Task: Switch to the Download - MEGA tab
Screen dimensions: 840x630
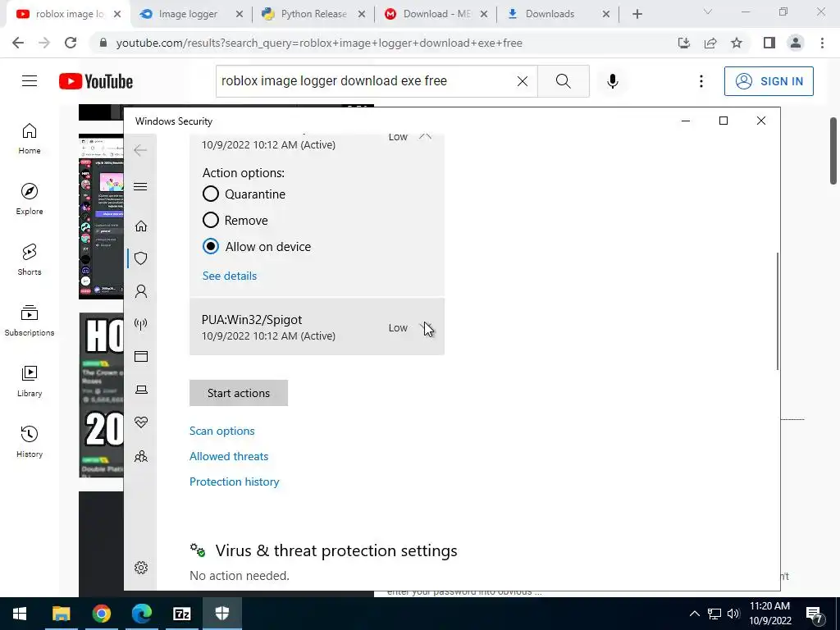Action: point(436,14)
